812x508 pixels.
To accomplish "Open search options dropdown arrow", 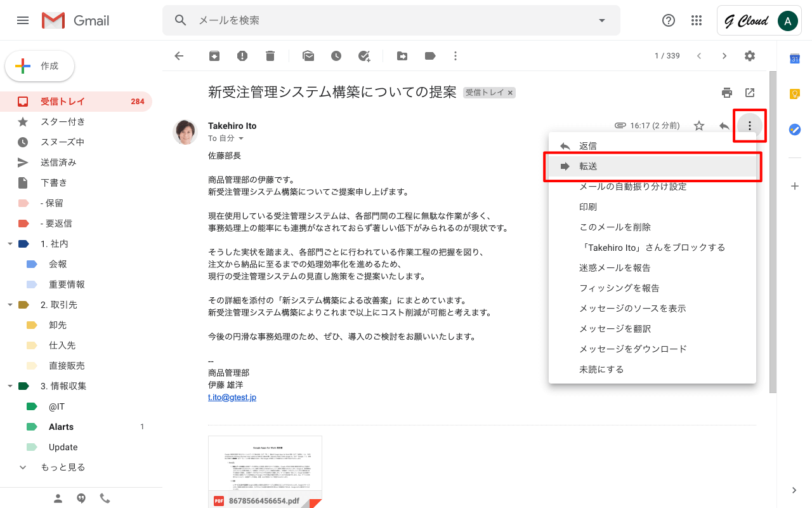I will (x=602, y=20).
